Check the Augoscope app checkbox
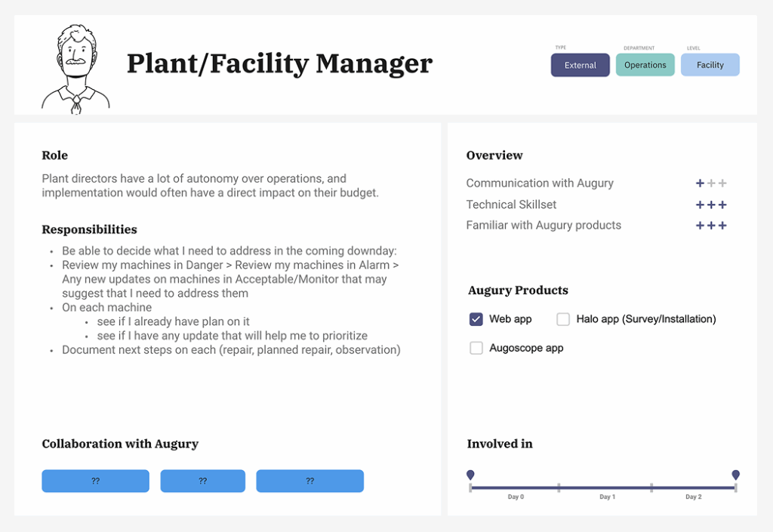The image size is (773, 532). pyautogui.click(x=476, y=349)
